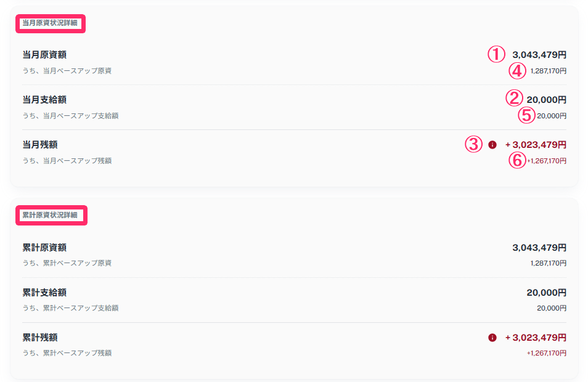Click the うち、当月ベースアップ原資 sub-label
Screen dimensions: 588x382
[x=67, y=71]
